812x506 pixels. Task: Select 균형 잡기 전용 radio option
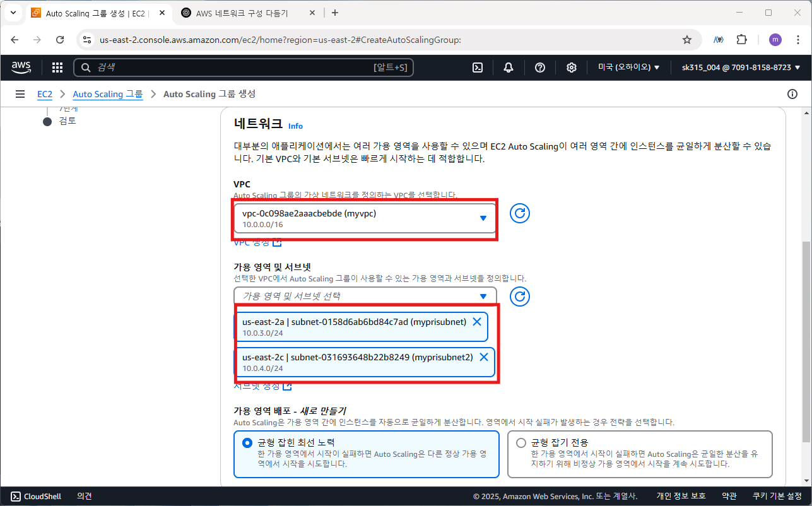[521, 443]
